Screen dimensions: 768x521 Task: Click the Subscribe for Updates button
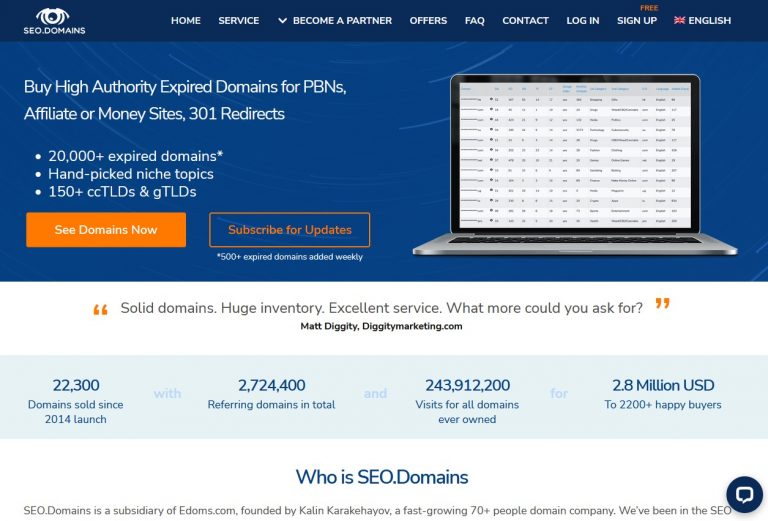(289, 230)
